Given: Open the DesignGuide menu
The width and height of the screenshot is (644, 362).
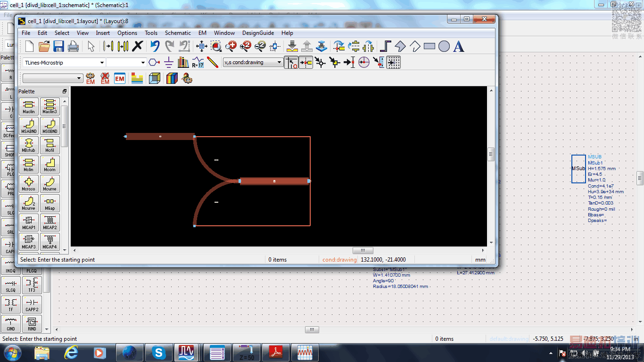Looking at the screenshot, I should [x=257, y=33].
